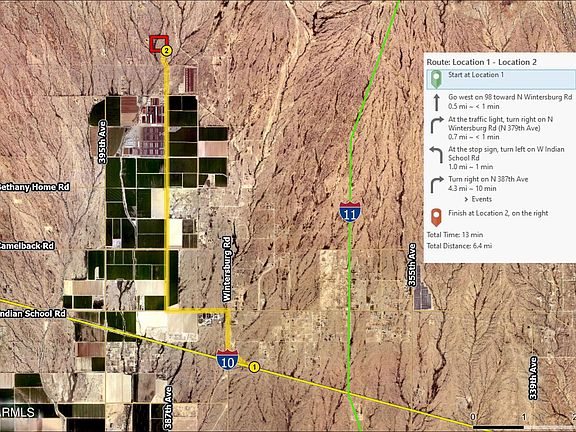Select the yellow Location 1 map marker
Screen dimensions: 576x432
[x=254, y=367]
